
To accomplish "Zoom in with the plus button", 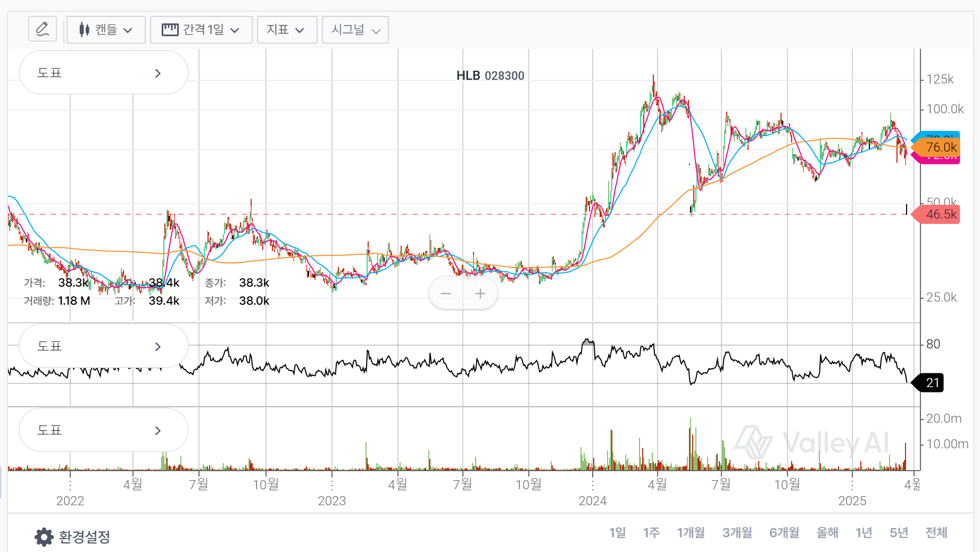I will pos(480,294).
